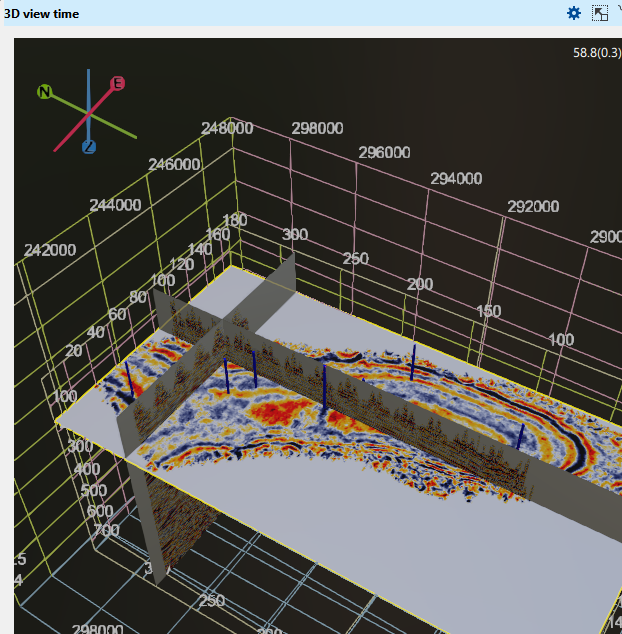Click the 600 time axis label
The image size is (622, 634).
point(100,511)
